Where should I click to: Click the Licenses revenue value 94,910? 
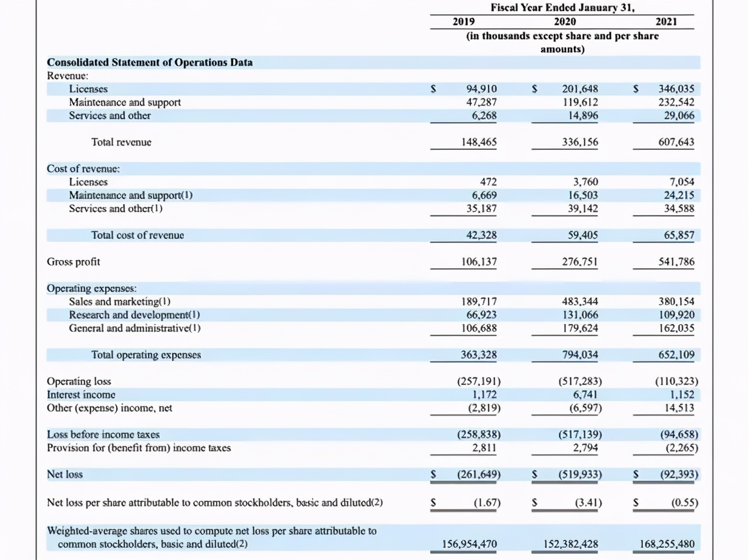[481, 89]
